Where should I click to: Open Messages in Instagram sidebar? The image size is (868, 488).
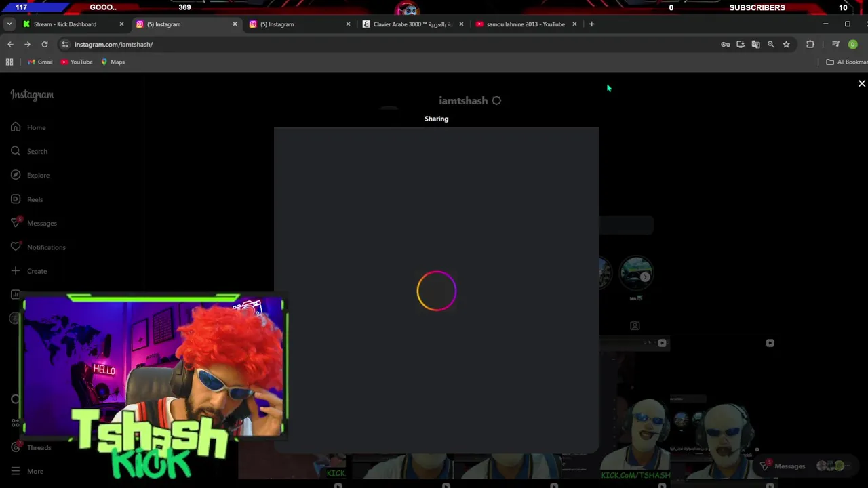(34, 223)
